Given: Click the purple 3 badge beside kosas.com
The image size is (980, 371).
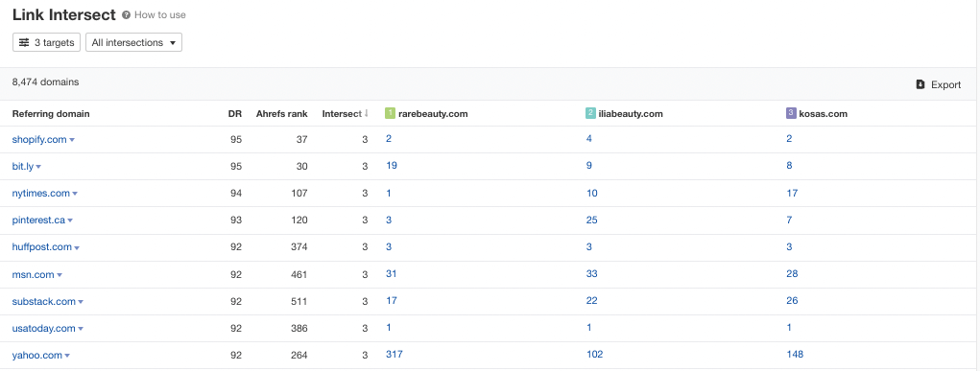Looking at the screenshot, I should (x=791, y=113).
